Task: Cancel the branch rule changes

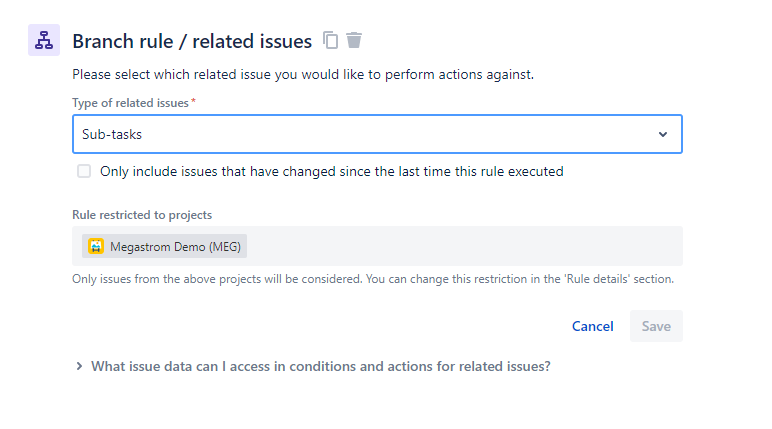Action: [592, 326]
